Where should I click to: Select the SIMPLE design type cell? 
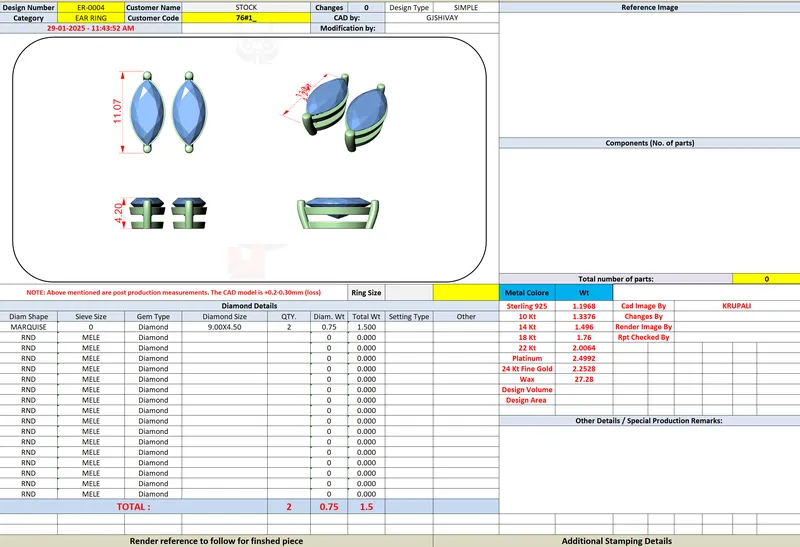click(466, 8)
